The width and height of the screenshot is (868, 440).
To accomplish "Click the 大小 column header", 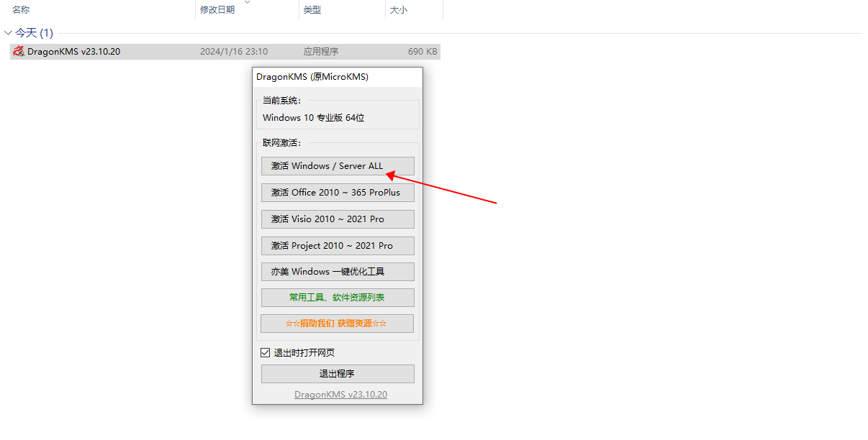I will tap(398, 10).
